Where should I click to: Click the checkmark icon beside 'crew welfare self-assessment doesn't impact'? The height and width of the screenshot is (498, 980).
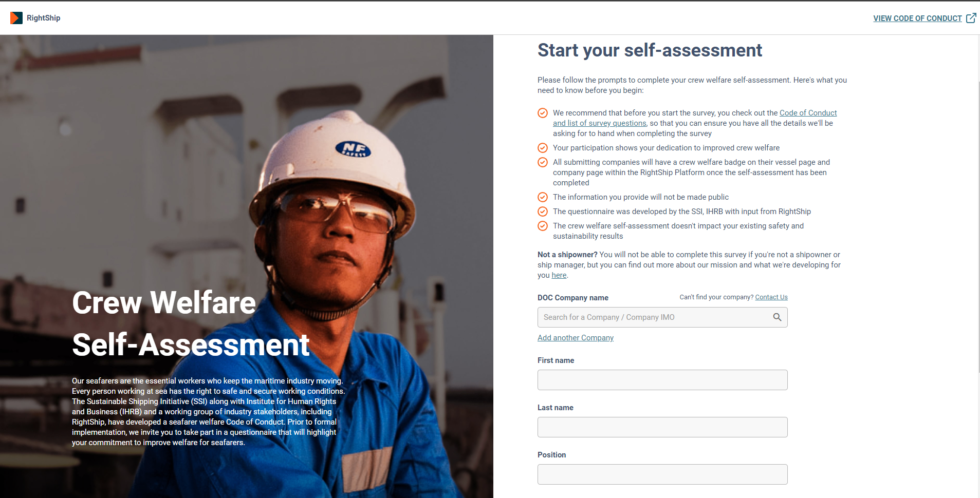coord(542,226)
